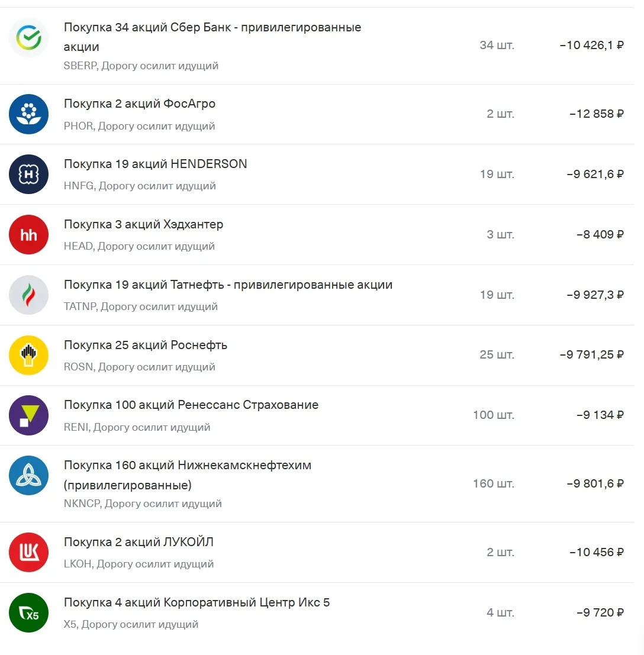Click the quantity "3 шт."
Screen dimensions: 644x655
point(500,234)
